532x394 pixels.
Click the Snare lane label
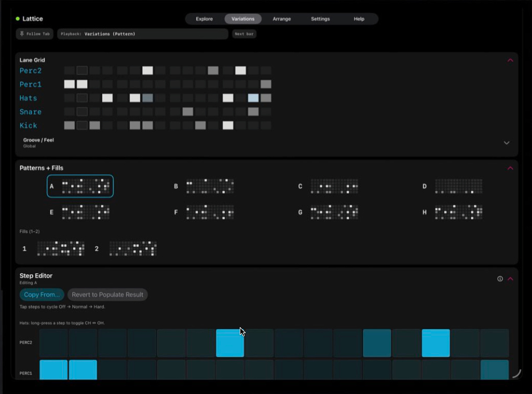[31, 112]
